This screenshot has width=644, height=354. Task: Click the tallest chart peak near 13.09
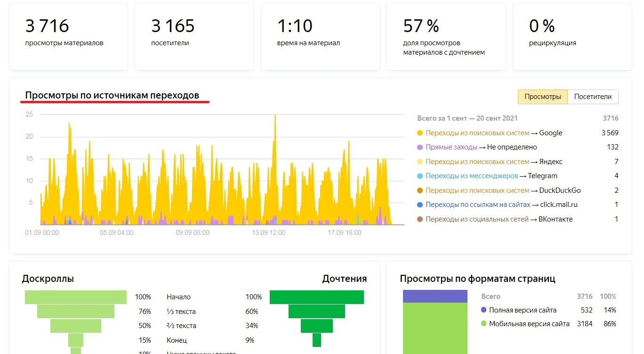tap(275, 118)
